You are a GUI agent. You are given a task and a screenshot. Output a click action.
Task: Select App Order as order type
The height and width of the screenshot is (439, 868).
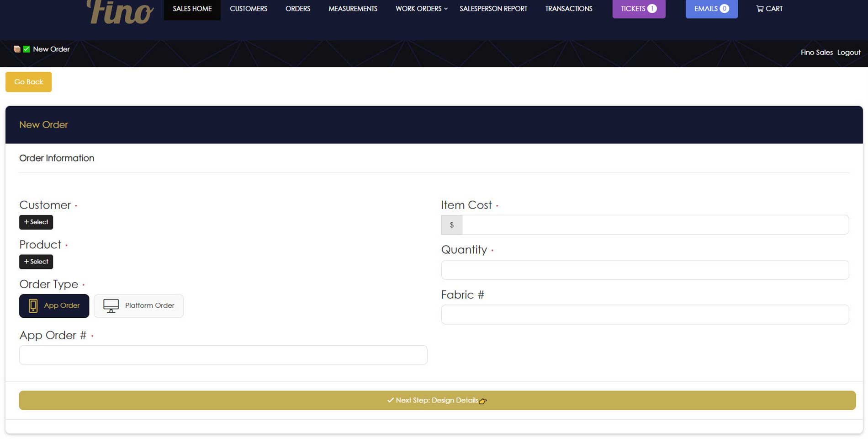(54, 306)
